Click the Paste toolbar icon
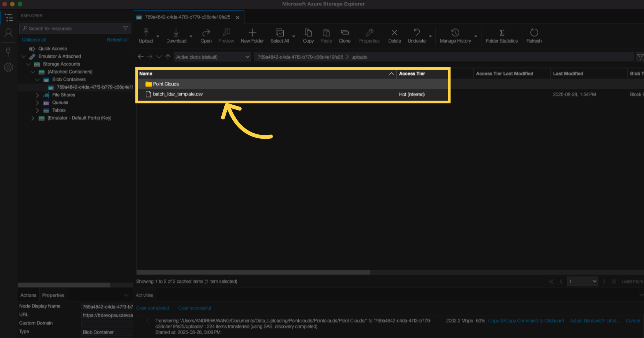 click(326, 36)
